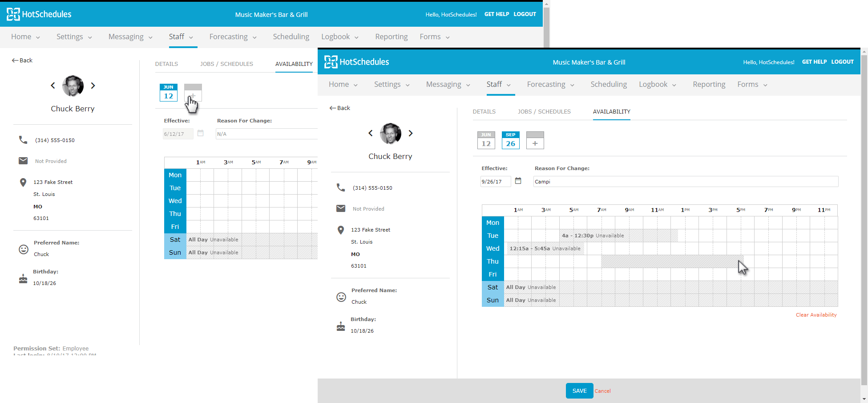The width and height of the screenshot is (868, 403).
Task: Click Back link in back window
Action: click(x=22, y=60)
